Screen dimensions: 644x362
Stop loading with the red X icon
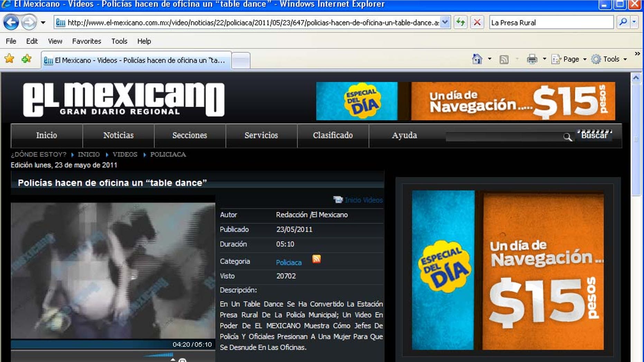click(x=477, y=22)
